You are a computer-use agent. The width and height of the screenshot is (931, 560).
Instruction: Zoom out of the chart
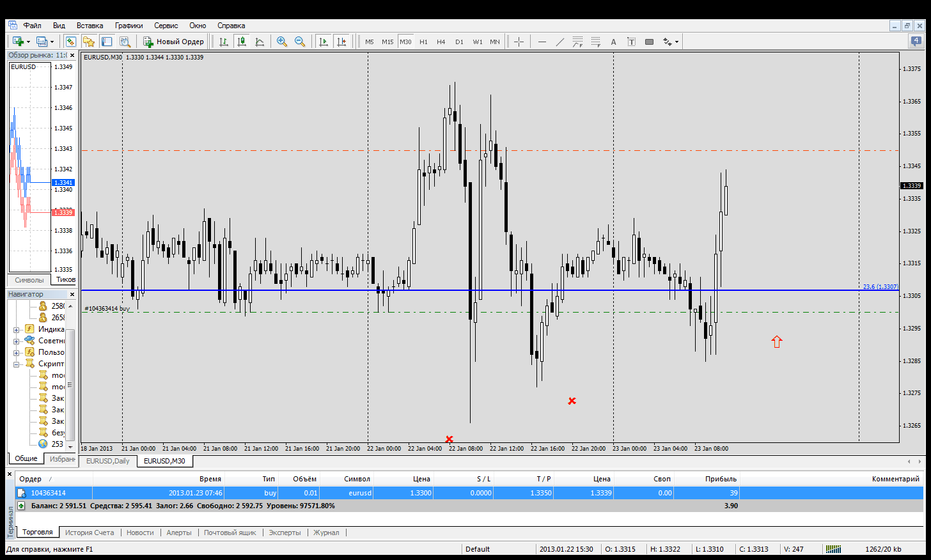299,42
